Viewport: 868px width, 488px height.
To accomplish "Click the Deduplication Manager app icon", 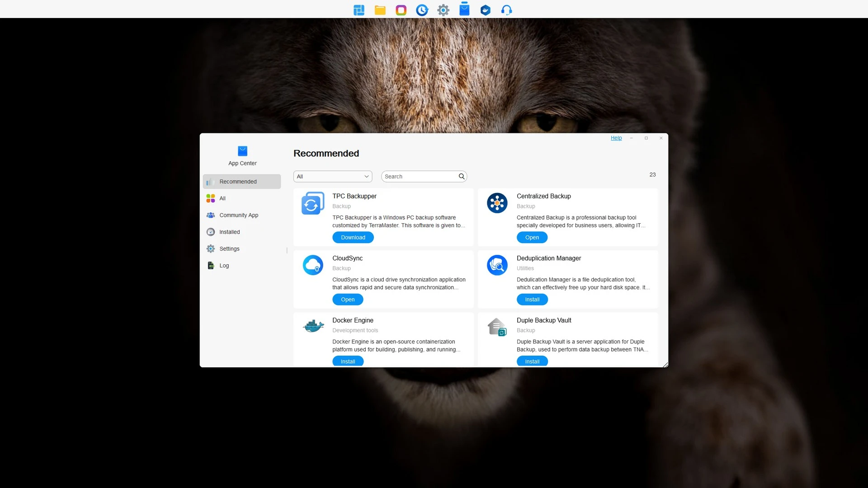I will tap(497, 265).
